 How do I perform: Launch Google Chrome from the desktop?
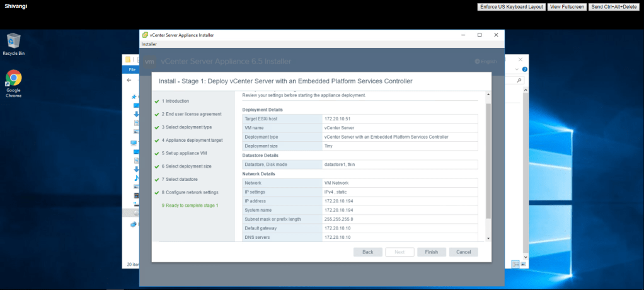tap(13, 81)
